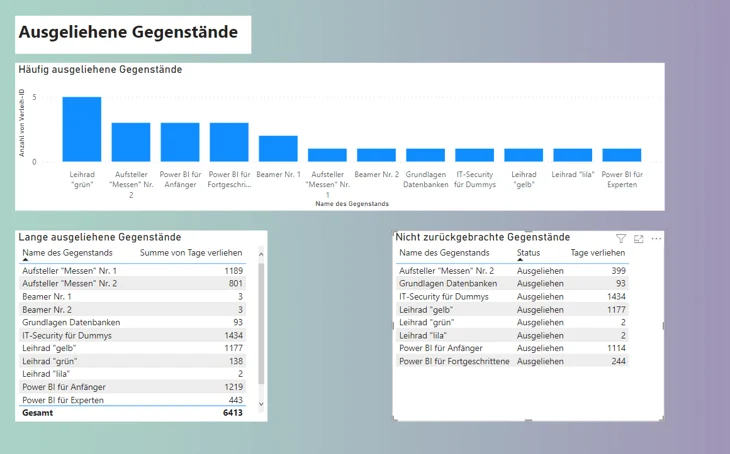This screenshot has width=730, height=454.
Task: Click scroll up arrow in Lange ausgeliehene table
Action: (261, 254)
